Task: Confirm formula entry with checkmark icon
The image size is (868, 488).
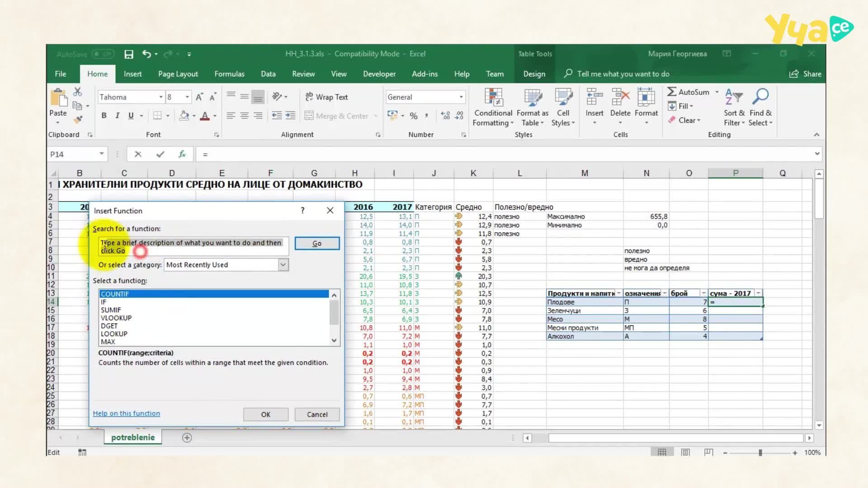Action: (x=160, y=155)
